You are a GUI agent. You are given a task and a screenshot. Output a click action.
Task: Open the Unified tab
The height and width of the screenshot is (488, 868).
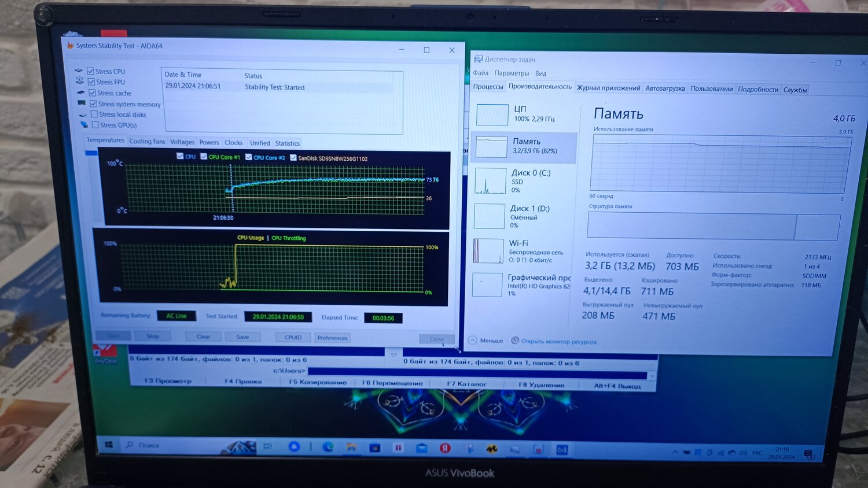click(x=260, y=143)
